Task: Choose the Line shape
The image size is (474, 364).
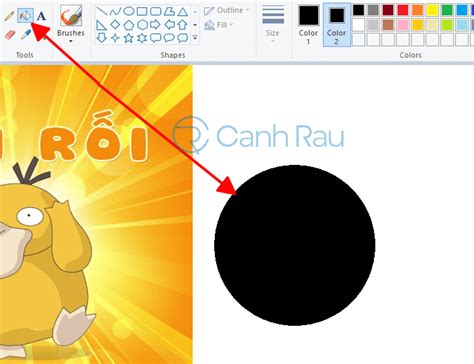Action: [102, 12]
